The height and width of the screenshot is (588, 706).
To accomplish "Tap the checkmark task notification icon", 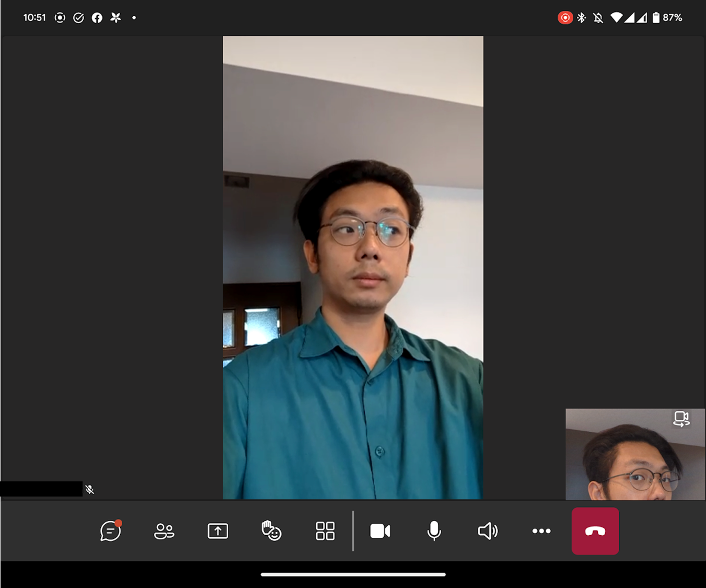I will coord(78,18).
